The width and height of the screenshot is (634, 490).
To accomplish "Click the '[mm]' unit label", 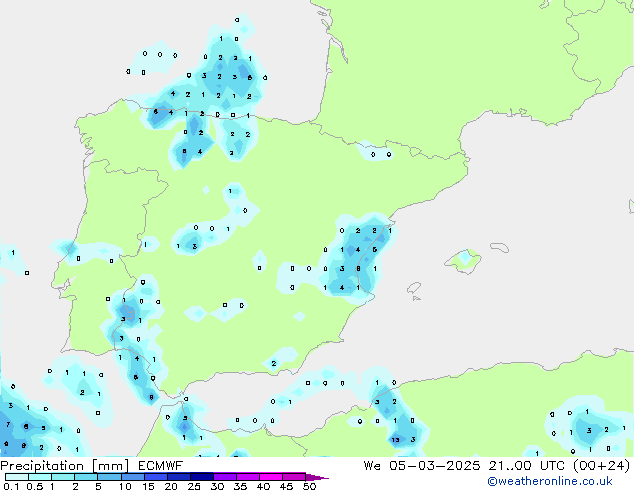I will coord(110,466).
